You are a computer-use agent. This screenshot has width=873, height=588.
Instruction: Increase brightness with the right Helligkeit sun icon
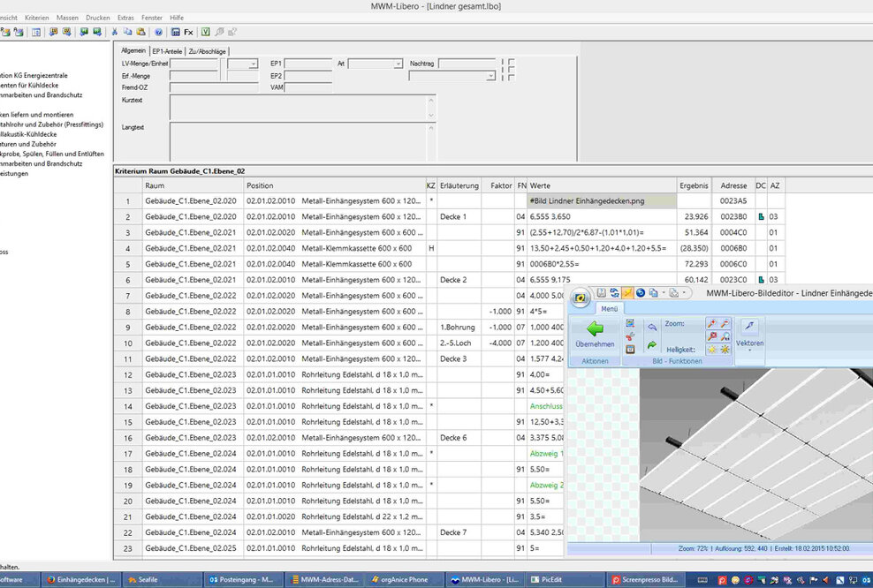(725, 350)
